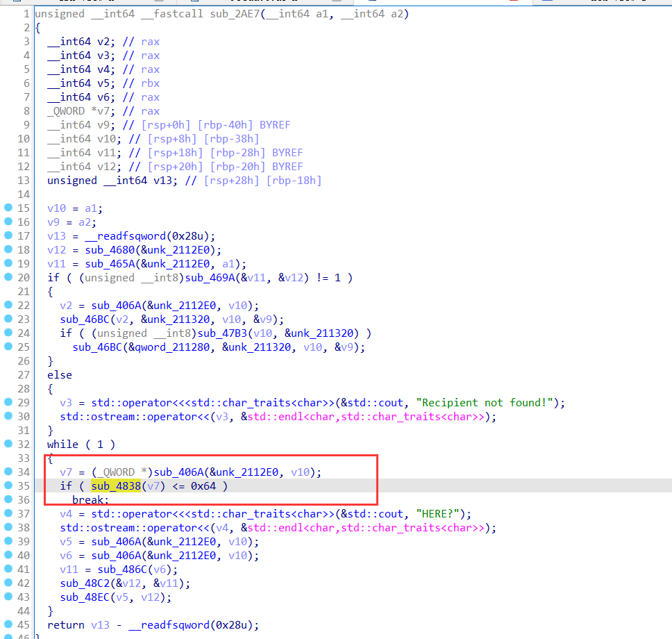Click function name sub_2AE7 in signature
The height and width of the screenshot is (639, 672).
pos(235,14)
